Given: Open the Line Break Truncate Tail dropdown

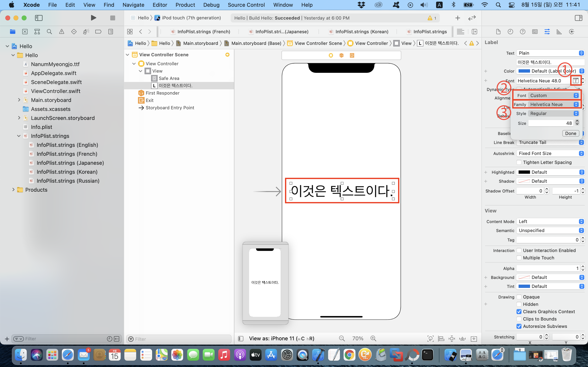Looking at the screenshot, I should click(x=550, y=143).
